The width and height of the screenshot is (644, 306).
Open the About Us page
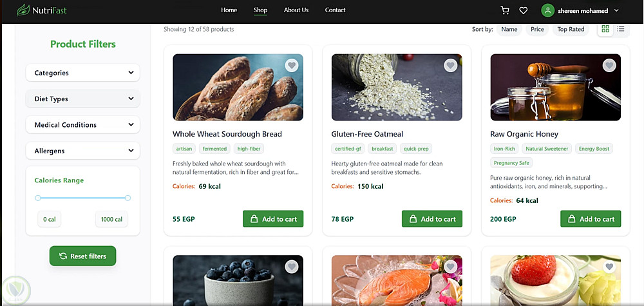click(296, 10)
